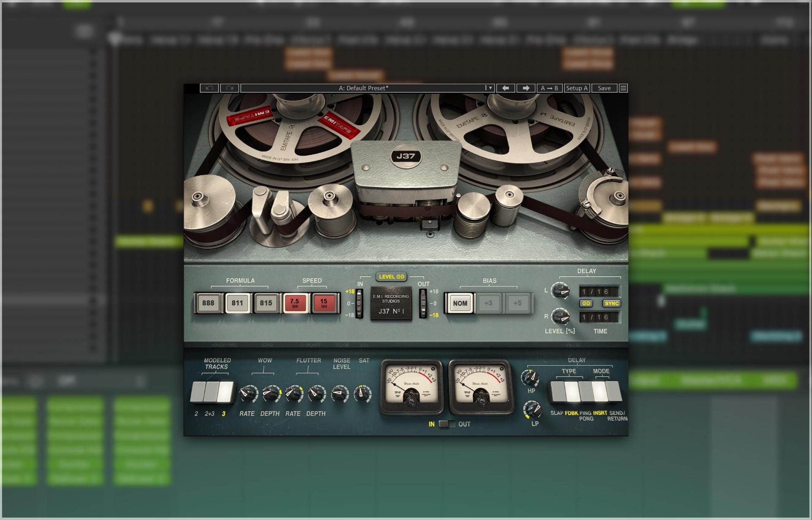Set tape speed to 15 ips
This screenshot has width=812, height=520.
tap(324, 303)
